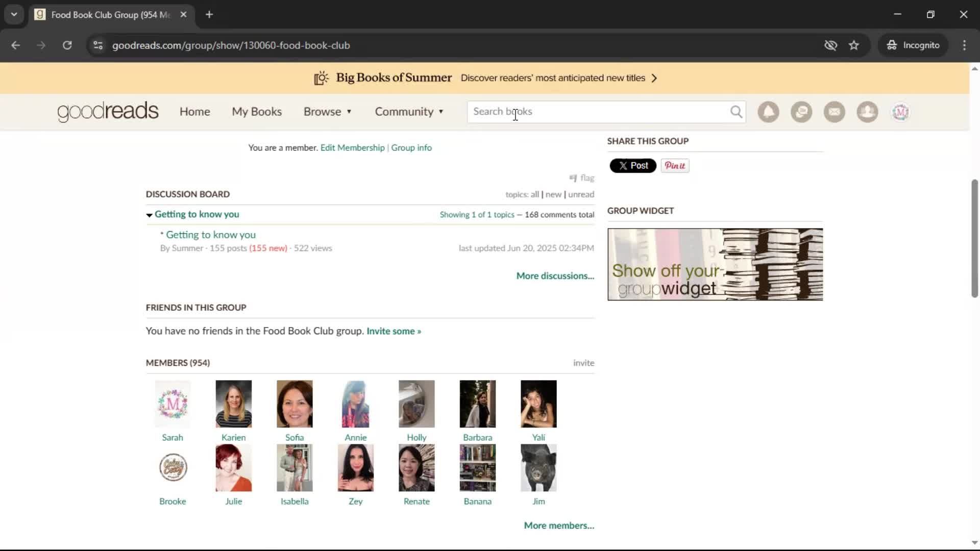Click the flag icon link
980x551 pixels.
[x=582, y=178]
